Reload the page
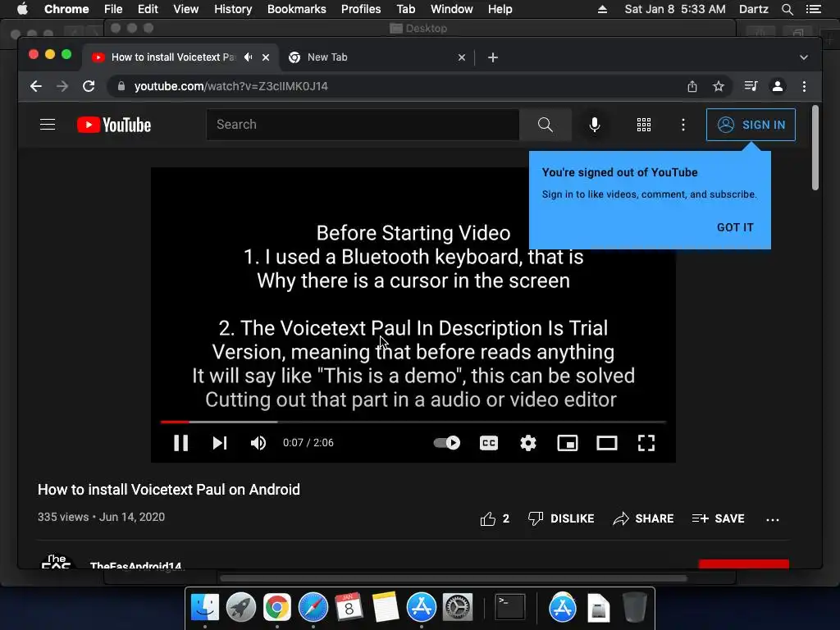 point(89,86)
